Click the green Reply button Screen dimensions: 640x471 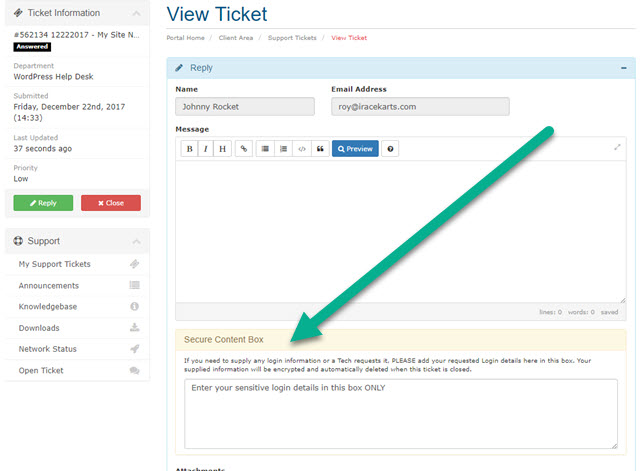tap(43, 203)
